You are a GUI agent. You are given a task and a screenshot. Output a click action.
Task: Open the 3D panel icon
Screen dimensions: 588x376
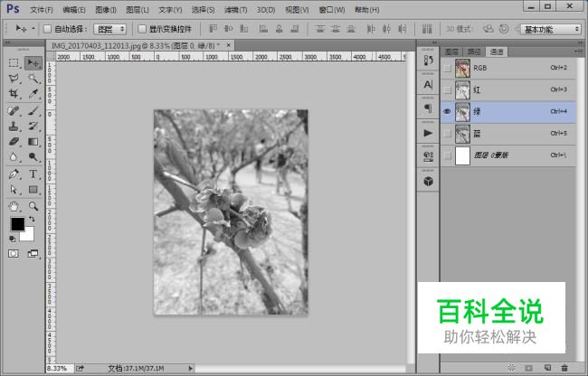click(x=428, y=182)
